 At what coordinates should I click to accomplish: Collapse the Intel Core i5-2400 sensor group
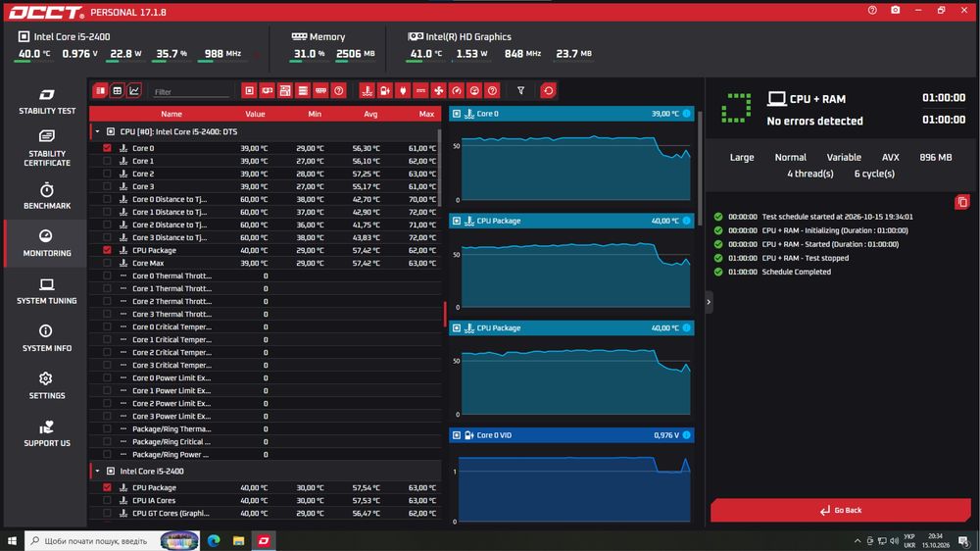point(97,471)
